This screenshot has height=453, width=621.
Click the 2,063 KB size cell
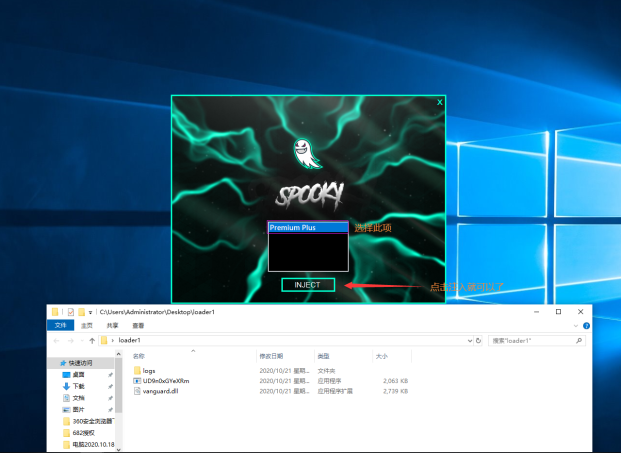tap(395, 381)
